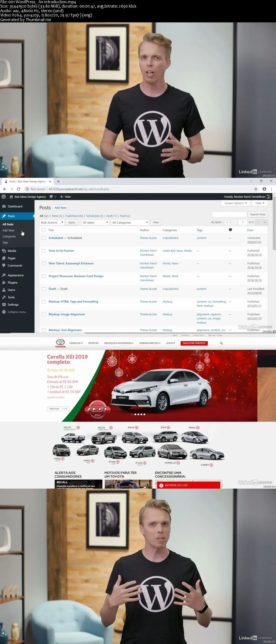This screenshot has height=644, width=276.
Task: Click the plus icon next to PRIUS
Action: coord(198,428)
